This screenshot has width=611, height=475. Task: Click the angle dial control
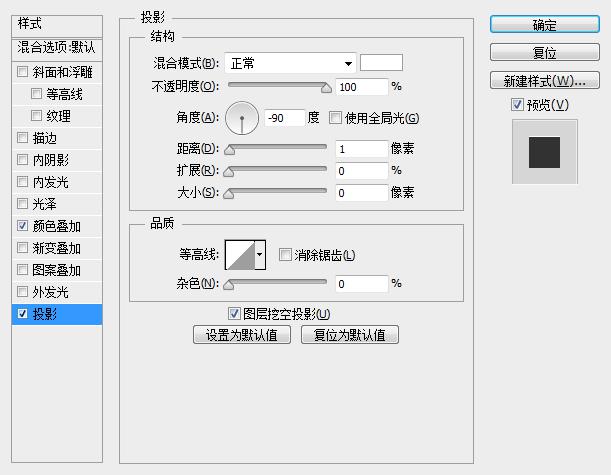(x=242, y=118)
